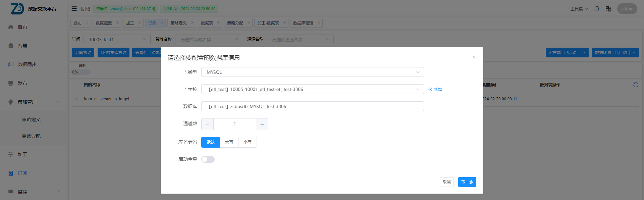Viewport: 644px width, 200px height.
Task: Click the 下一步 next button
Action: click(467, 182)
